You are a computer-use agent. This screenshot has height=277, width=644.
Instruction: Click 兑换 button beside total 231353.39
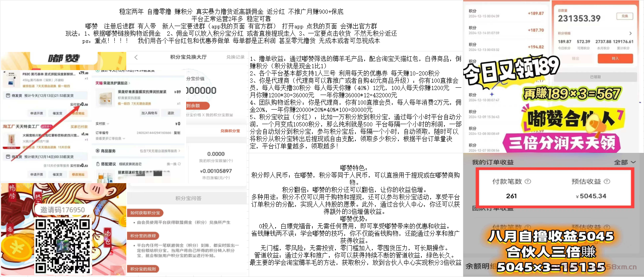(x=624, y=16)
